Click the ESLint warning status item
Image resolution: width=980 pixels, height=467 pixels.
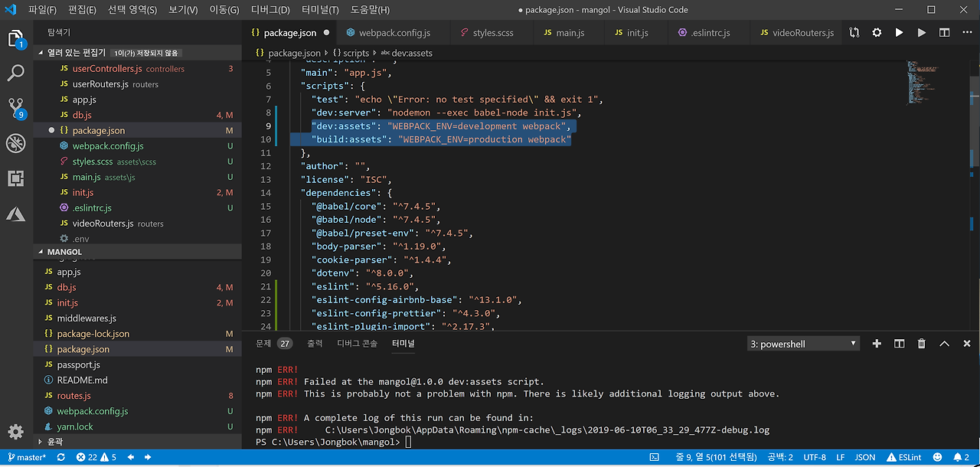904,458
